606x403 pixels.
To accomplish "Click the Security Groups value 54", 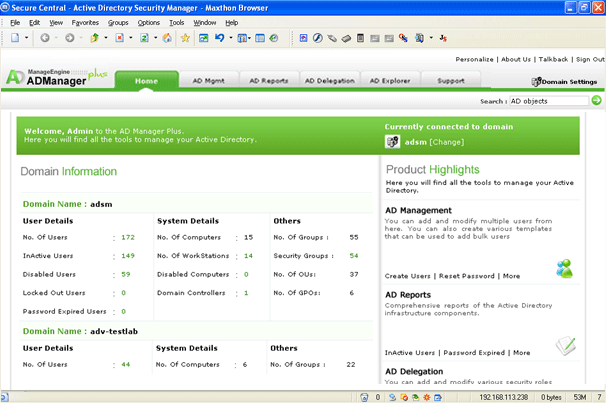I will coord(354,255).
